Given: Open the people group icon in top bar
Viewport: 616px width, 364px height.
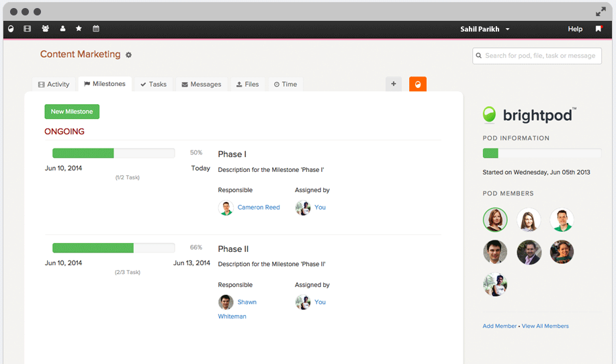Looking at the screenshot, I should (x=45, y=29).
